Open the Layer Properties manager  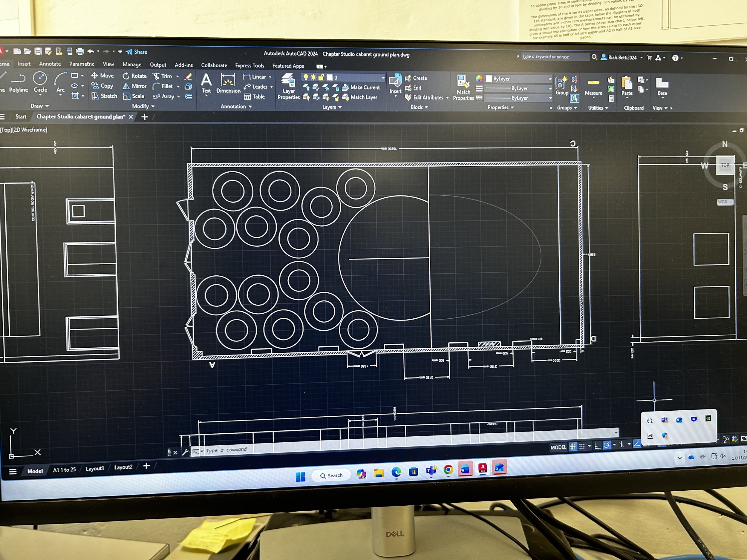tap(288, 87)
